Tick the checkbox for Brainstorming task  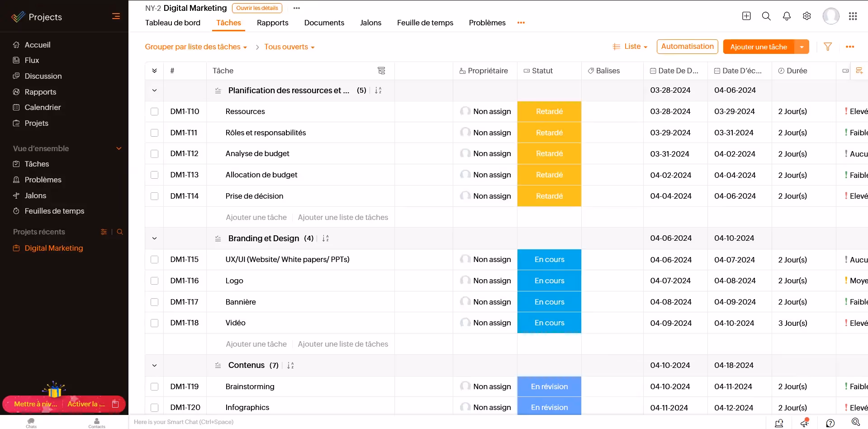(155, 387)
